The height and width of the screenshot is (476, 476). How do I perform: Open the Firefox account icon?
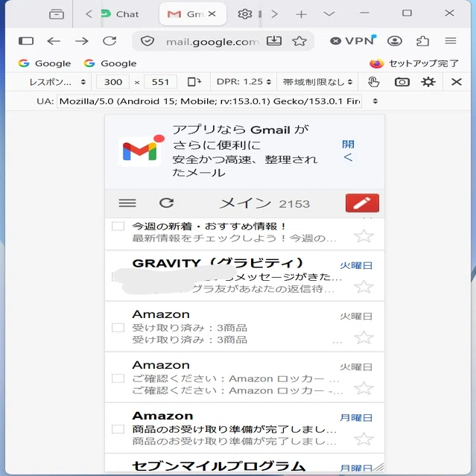click(x=395, y=41)
